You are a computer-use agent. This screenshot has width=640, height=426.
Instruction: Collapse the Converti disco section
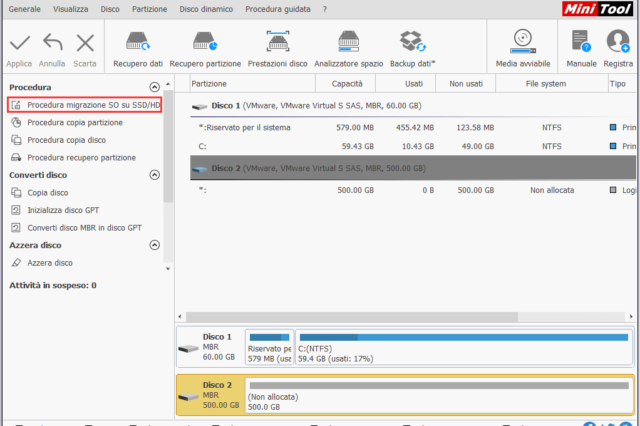(x=154, y=175)
